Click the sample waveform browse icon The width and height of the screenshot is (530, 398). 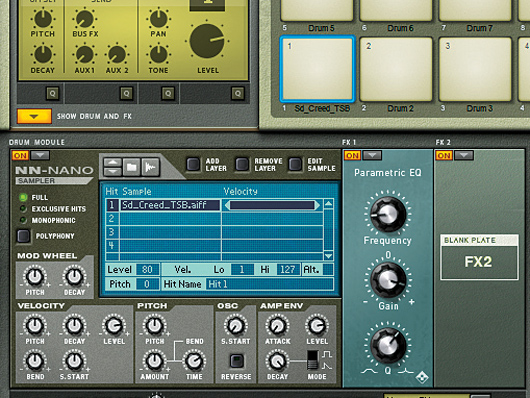click(x=150, y=167)
